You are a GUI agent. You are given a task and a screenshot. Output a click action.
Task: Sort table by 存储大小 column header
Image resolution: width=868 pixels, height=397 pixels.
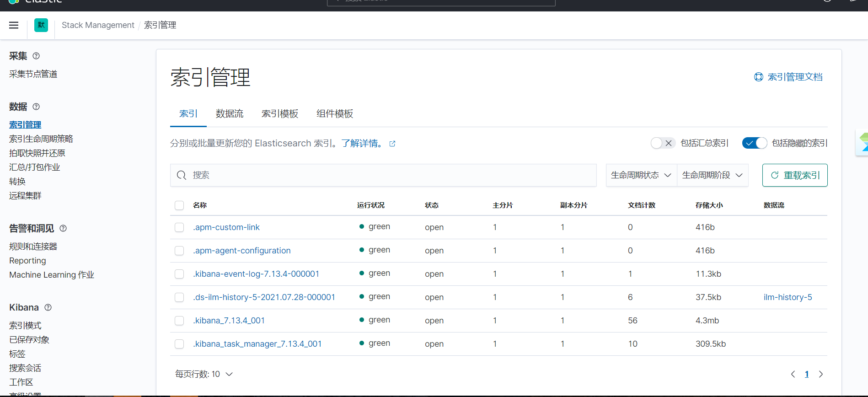point(709,205)
